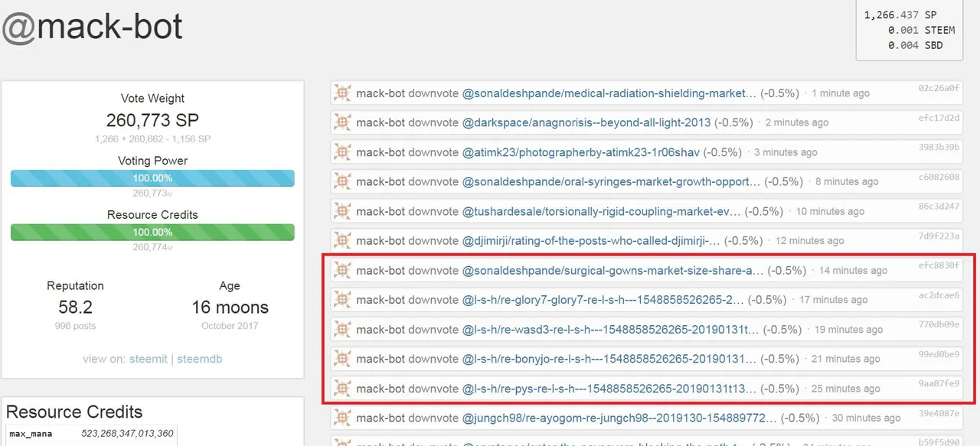Click transaction hash 02c26a0f

coord(939,88)
